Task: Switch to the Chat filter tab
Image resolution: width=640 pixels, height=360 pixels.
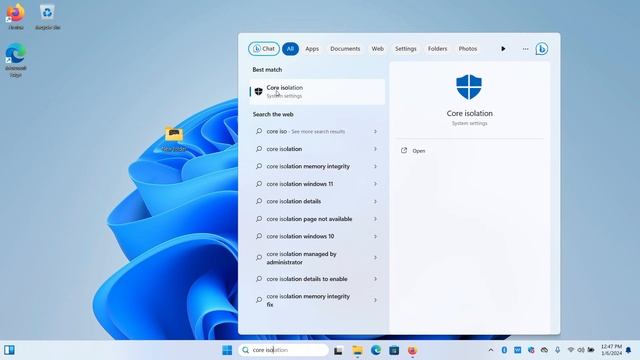Action: pos(264,49)
